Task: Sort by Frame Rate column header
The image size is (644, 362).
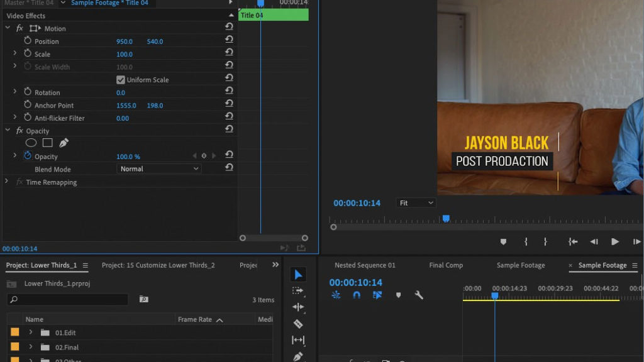Action: (195, 319)
